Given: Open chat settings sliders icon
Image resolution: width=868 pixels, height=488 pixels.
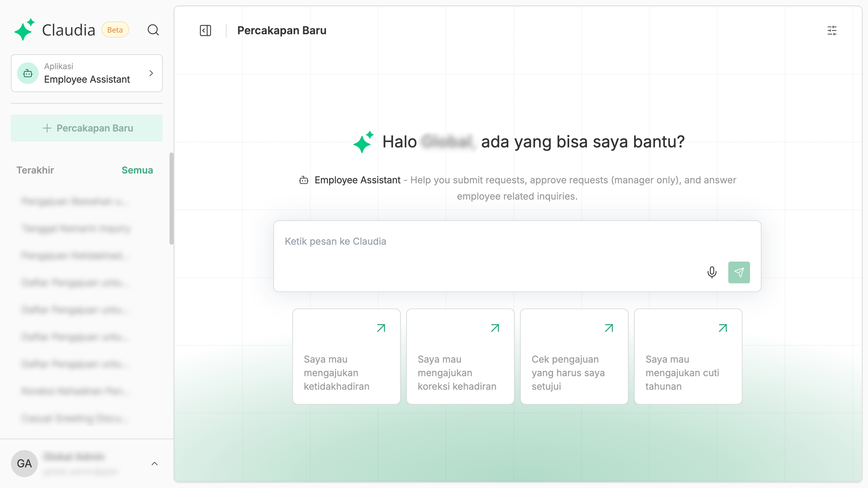Looking at the screenshot, I should click(832, 30).
